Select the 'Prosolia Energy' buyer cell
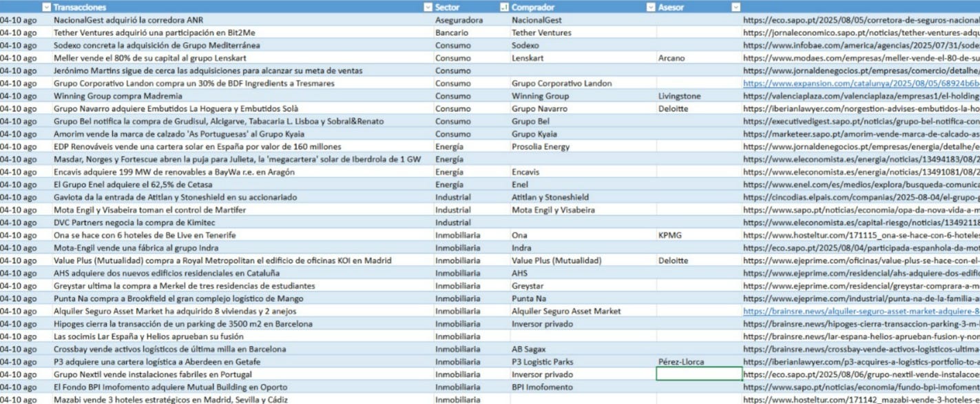980x404 pixels. coord(583,146)
